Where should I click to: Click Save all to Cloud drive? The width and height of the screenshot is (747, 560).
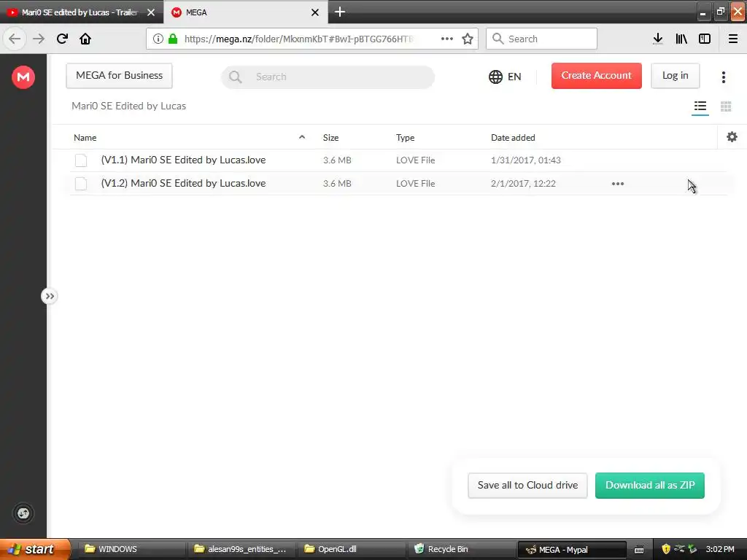(x=528, y=485)
